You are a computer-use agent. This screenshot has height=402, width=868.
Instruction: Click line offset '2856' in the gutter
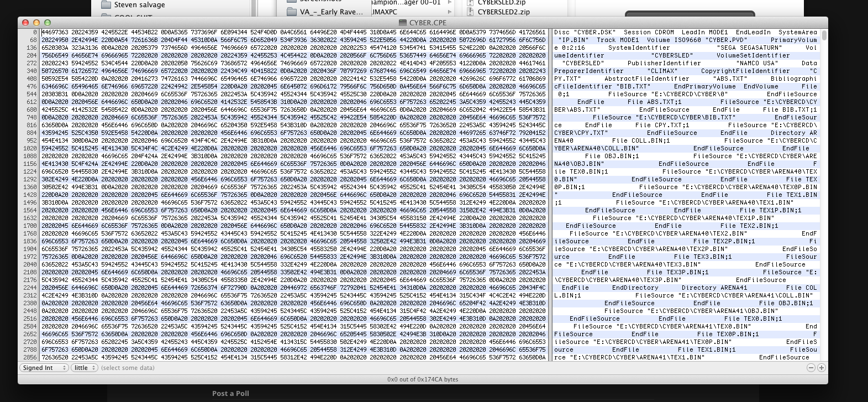(30, 358)
